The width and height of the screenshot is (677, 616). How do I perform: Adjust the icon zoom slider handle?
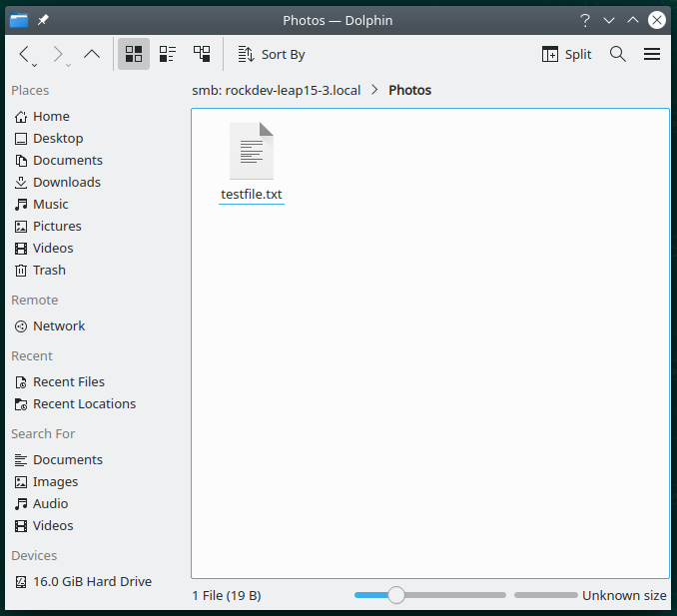(x=396, y=595)
